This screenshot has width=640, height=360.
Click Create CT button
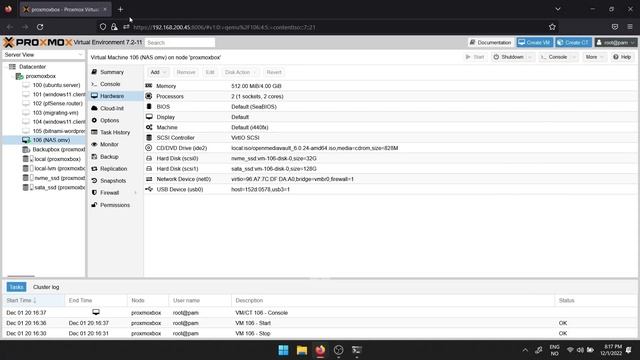click(x=573, y=42)
